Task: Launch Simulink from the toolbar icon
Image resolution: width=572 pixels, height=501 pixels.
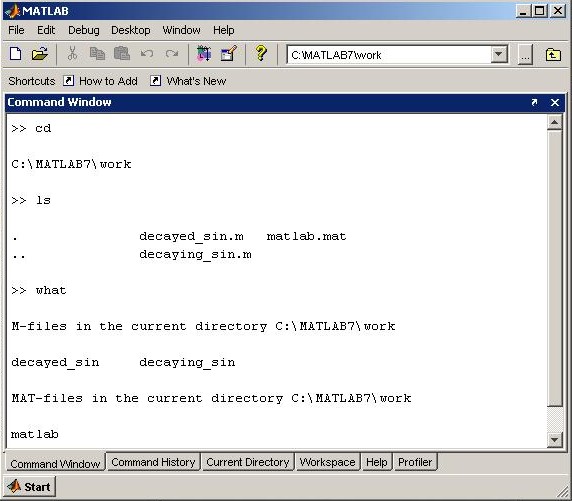Action: (x=204, y=54)
